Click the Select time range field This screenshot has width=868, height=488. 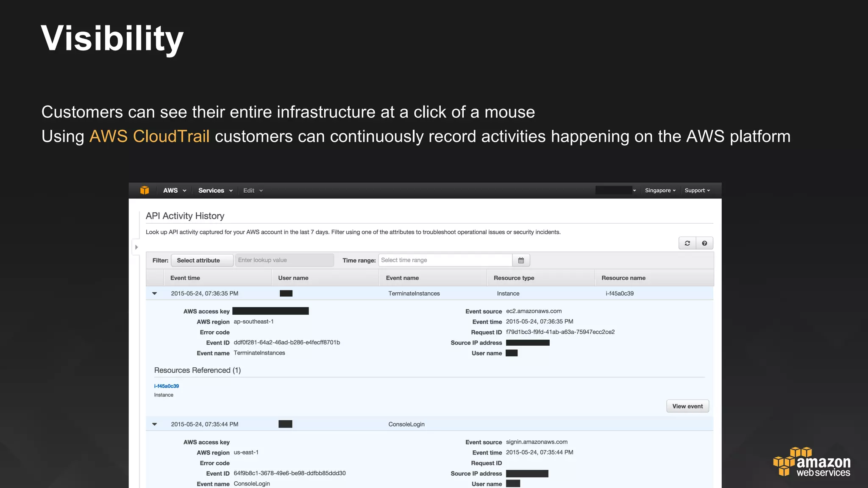(445, 260)
